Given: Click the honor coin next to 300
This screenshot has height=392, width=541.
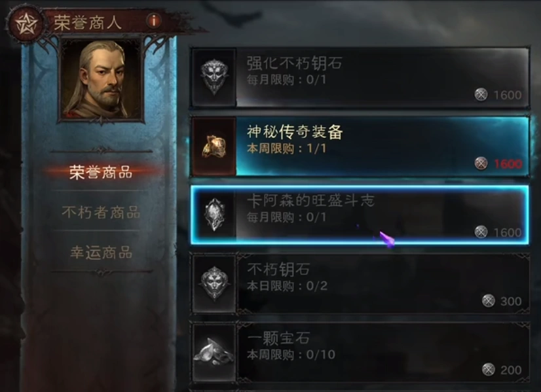Looking at the screenshot, I should point(488,300).
